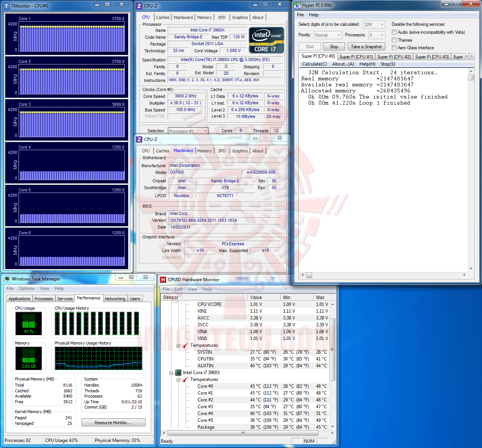Open Hyper PI Help menu
Viewport: 482px width, 448px height.
pos(314,15)
